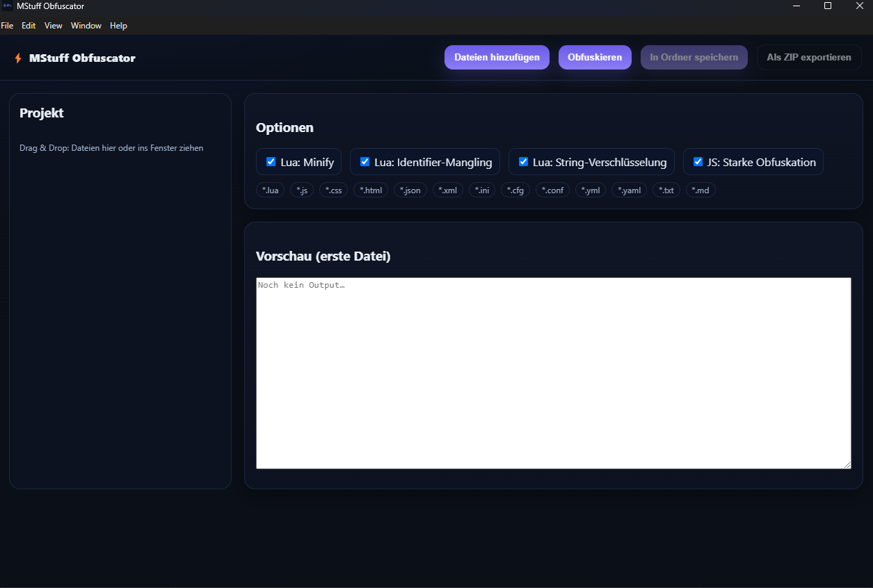Select the *.json file type chip

tap(410, 190)
